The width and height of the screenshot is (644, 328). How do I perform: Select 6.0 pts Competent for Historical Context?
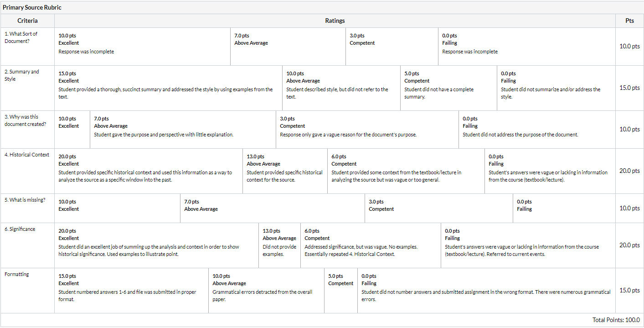pos(406,171)
